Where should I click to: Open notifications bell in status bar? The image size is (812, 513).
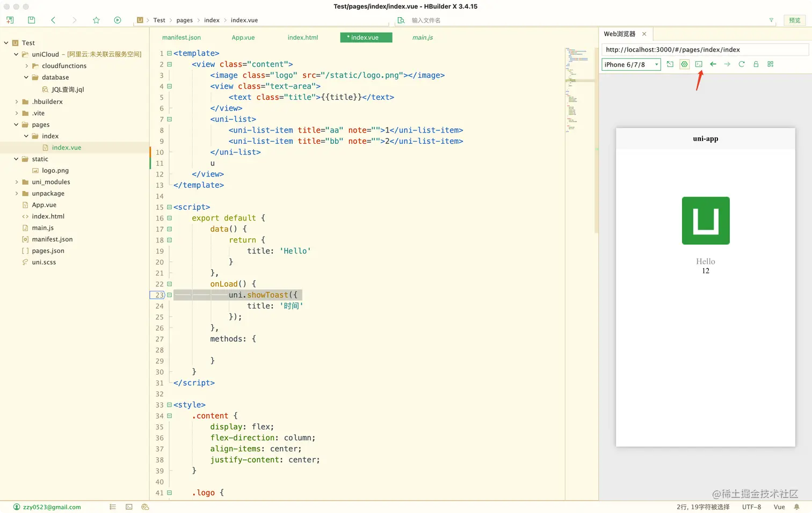click(x=797, y=507)
